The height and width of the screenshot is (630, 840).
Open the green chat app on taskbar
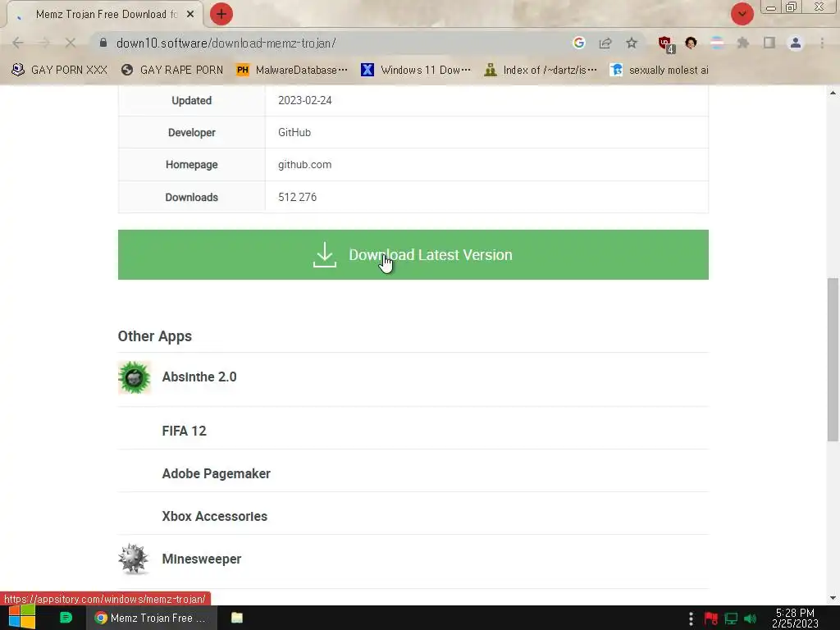tap(66, 618)
